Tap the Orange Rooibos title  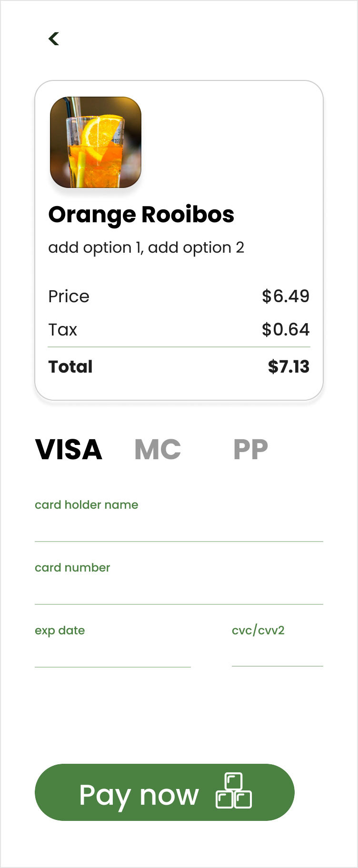(x=141, y=215)
